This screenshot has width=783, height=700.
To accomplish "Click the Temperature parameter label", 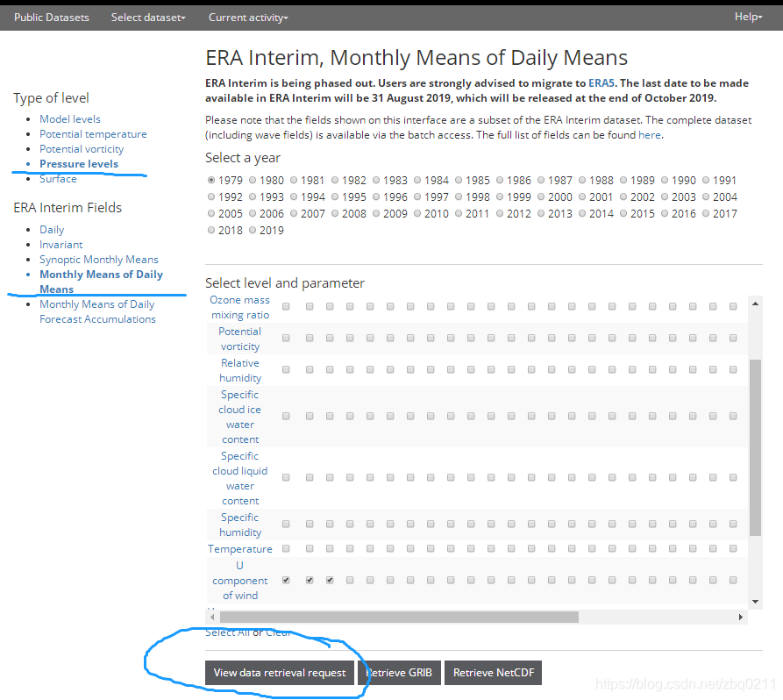I will tap(239, 549).
